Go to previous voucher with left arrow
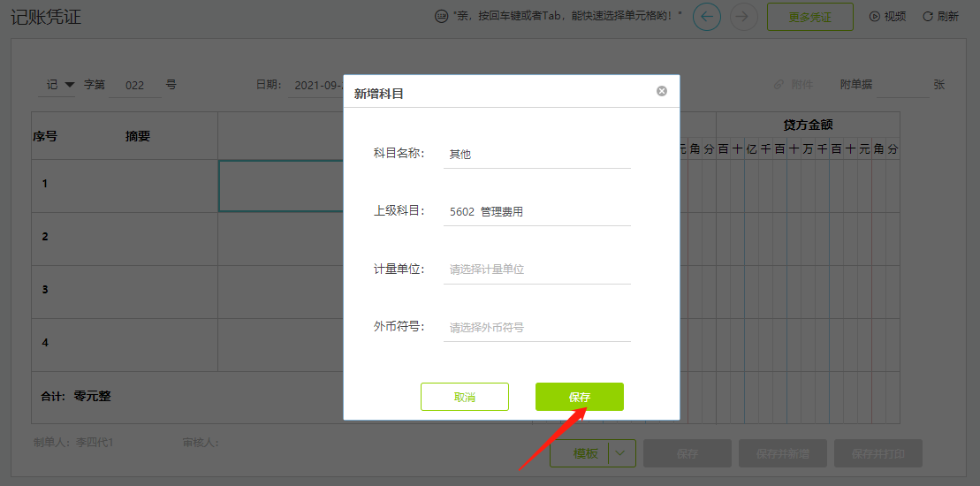 pos(707,17)
